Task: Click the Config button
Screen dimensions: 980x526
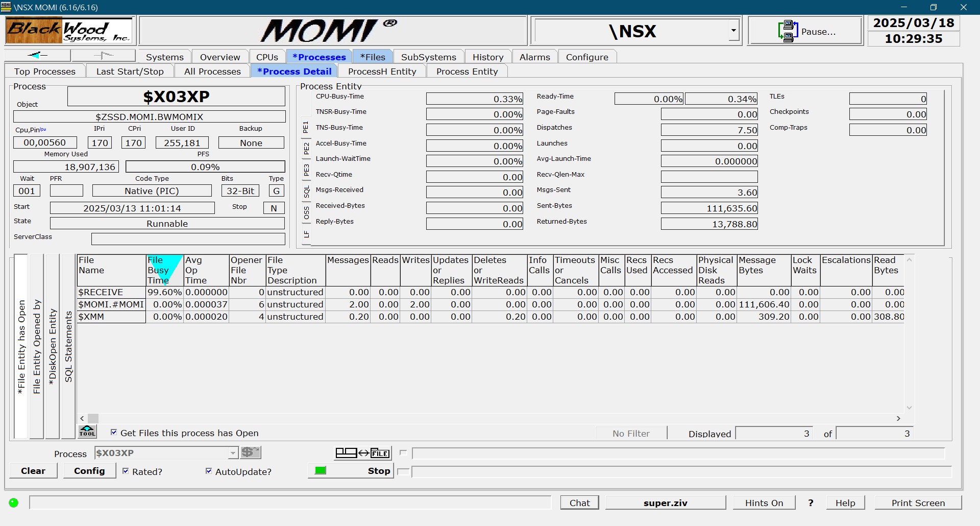Action: (x=89, y=470)
